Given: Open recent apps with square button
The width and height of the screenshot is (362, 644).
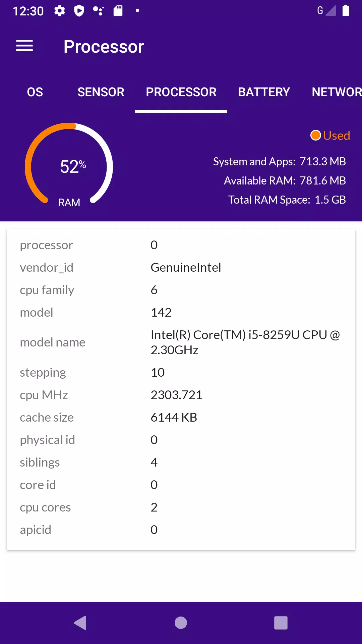Looking at the screenshot, I should [x=281, y=623].
